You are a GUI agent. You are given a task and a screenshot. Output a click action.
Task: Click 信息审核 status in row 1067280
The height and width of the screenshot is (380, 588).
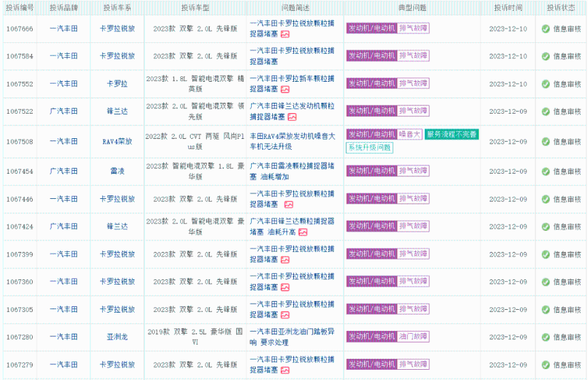coord(567,337)
